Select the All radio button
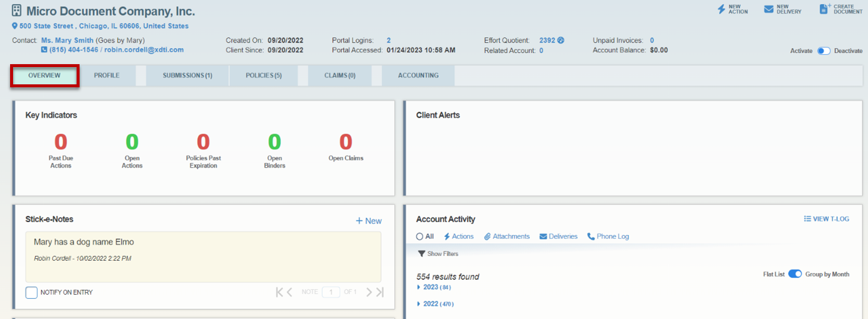Screen dimensions: 868x319 click(x=420, y=236)
